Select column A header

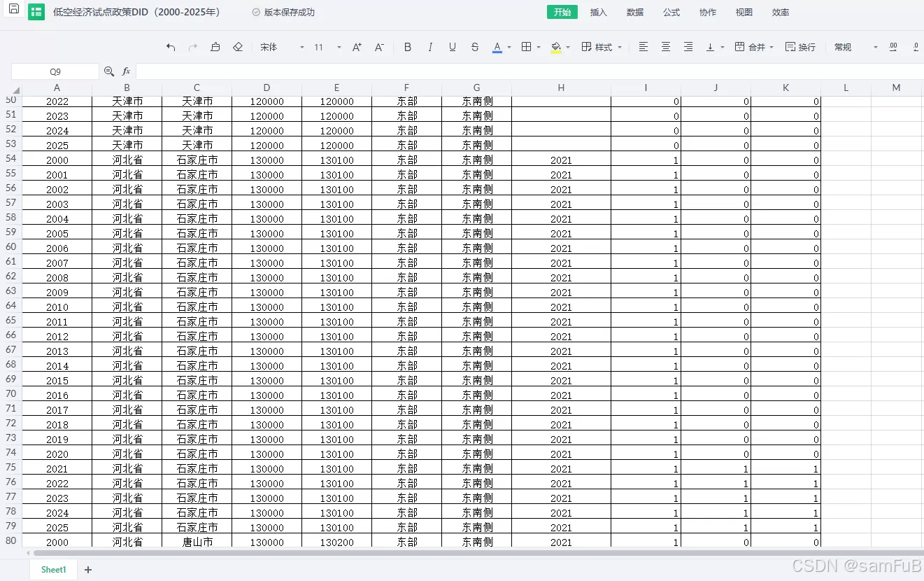pyautogui.click(x=57, y=87)
